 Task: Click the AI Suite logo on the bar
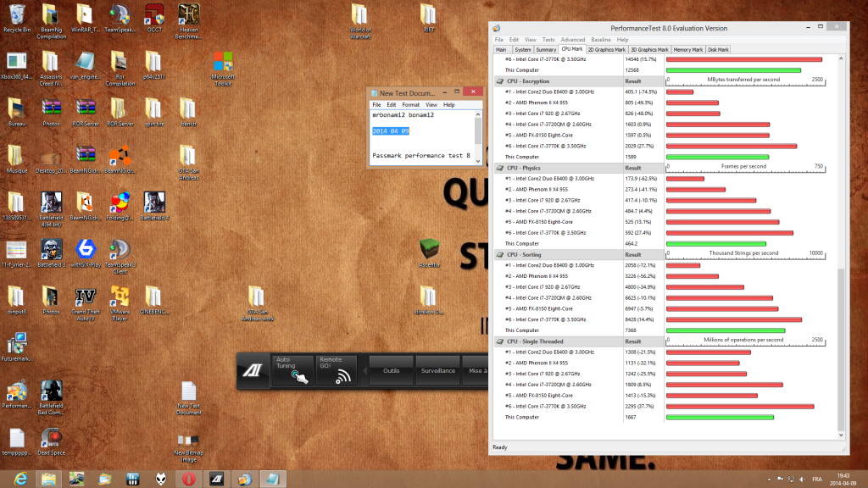pos(253,370)
